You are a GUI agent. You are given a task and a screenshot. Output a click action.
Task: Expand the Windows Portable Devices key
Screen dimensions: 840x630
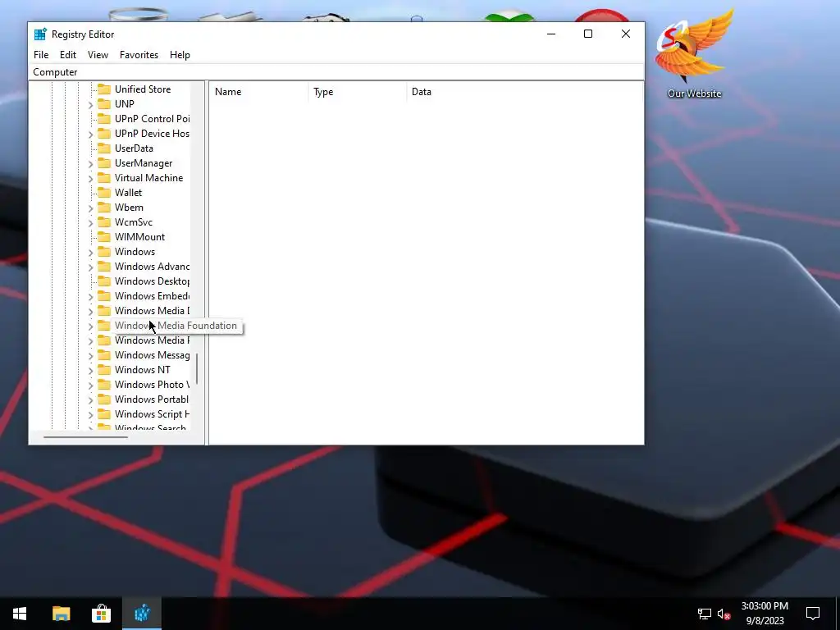click(90, 399)
